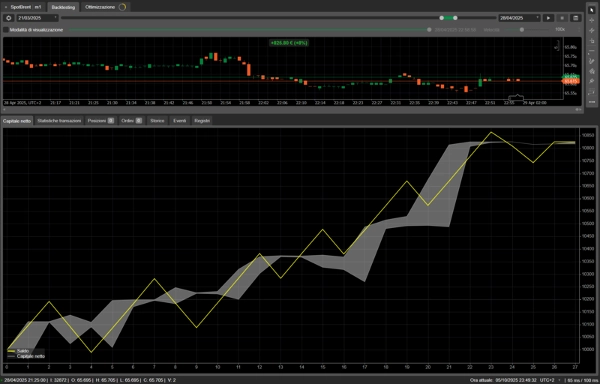The height and width of the screenshot is (384, 600).
Task: Open the button to the right of Stop
Action: pyautogui.click(x=575, y=18)
